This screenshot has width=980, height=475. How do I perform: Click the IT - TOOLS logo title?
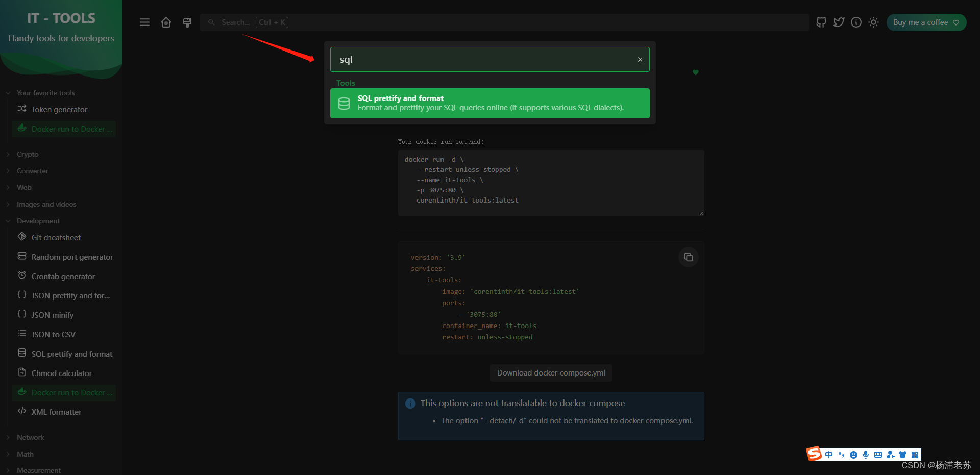[61, 18]
